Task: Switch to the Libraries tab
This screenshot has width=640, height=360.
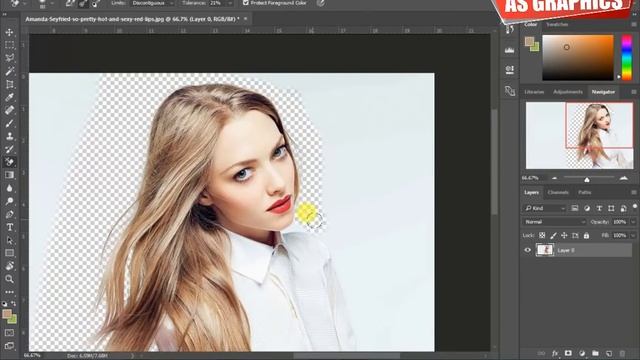Action: click(x=534, y=92)
